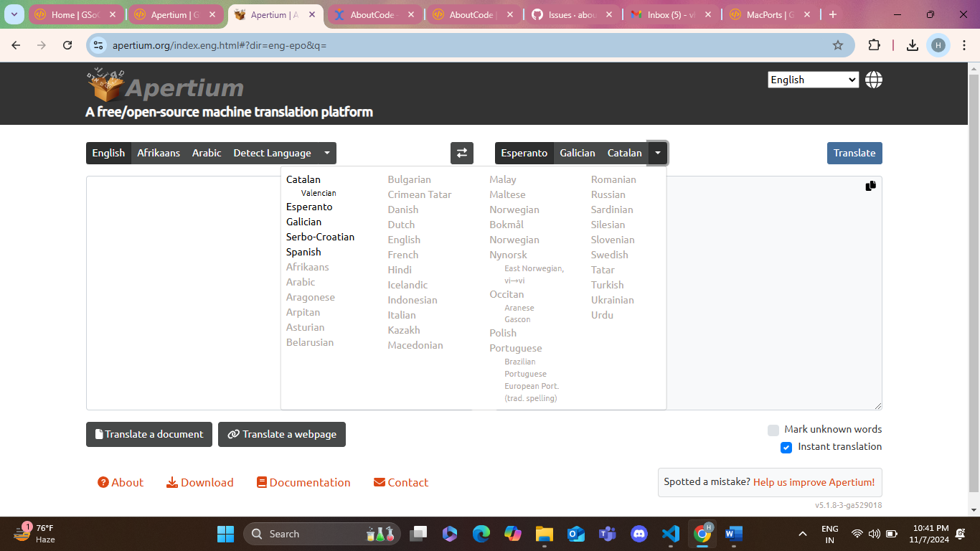This screenshot has width=980, height=551.
Task: Enable Mark unknown words
Action: [773, 430]
